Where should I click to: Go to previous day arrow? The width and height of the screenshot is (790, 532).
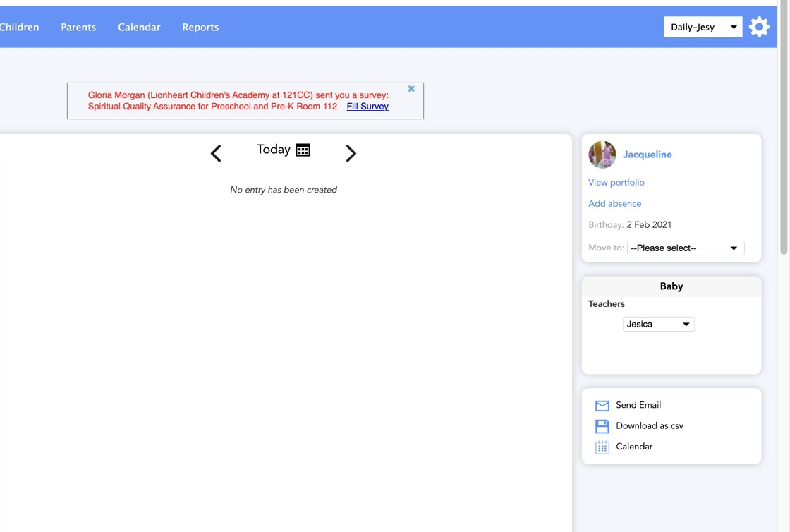click(216, 153)
